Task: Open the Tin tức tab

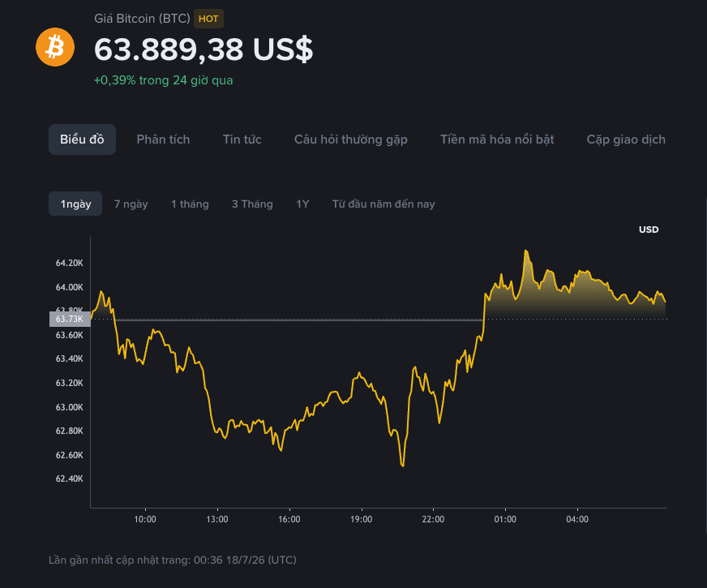Action: click(242, 139)
